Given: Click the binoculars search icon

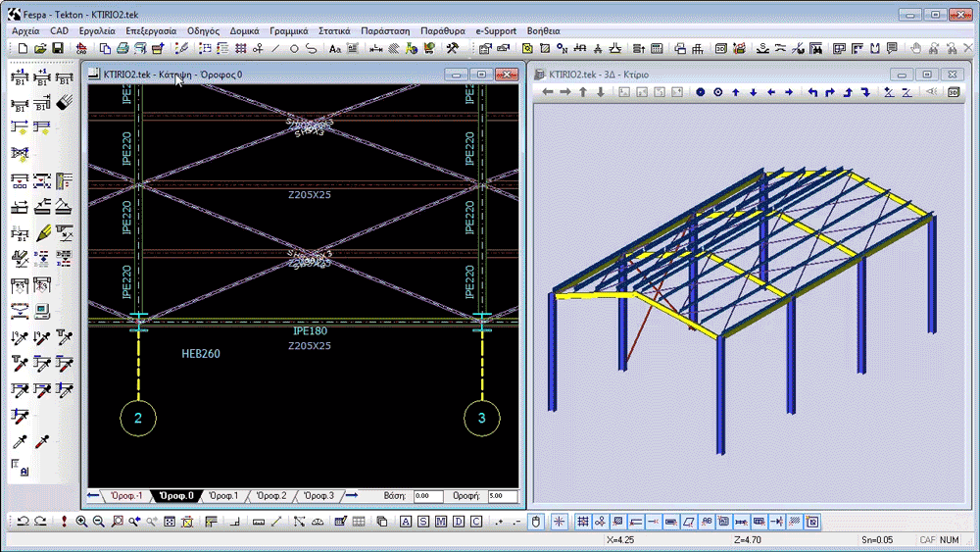Looking at the screenshot, I should pos(815,48).
